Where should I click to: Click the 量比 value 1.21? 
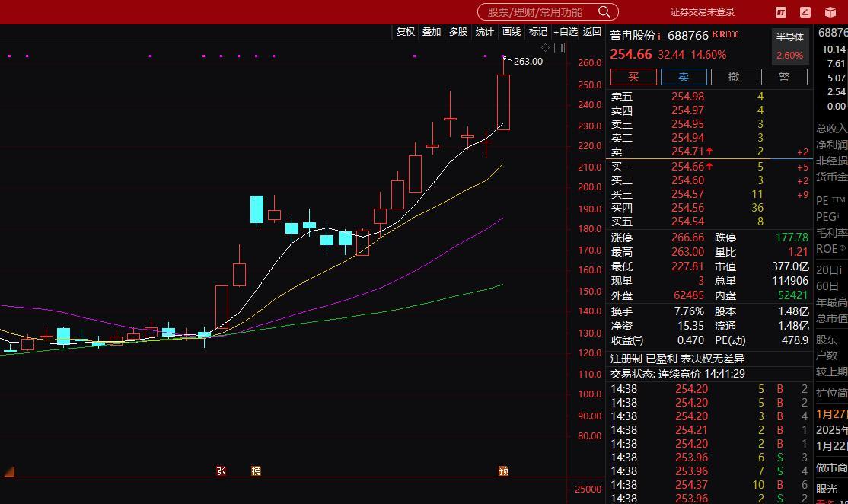pyautogui.click(x=798, y=252)
